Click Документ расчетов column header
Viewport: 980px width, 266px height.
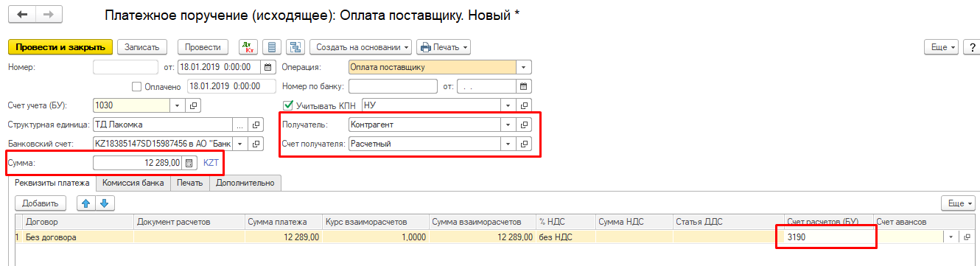point(189,222)
